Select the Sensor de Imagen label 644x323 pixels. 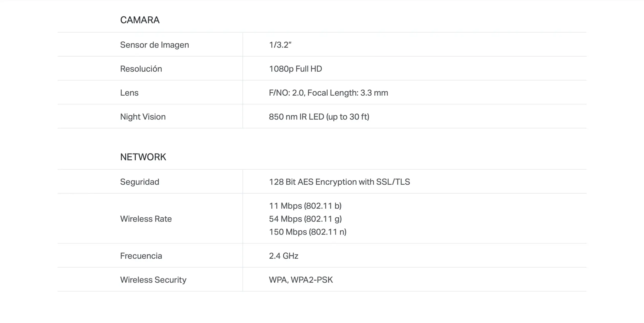[154, 45]
